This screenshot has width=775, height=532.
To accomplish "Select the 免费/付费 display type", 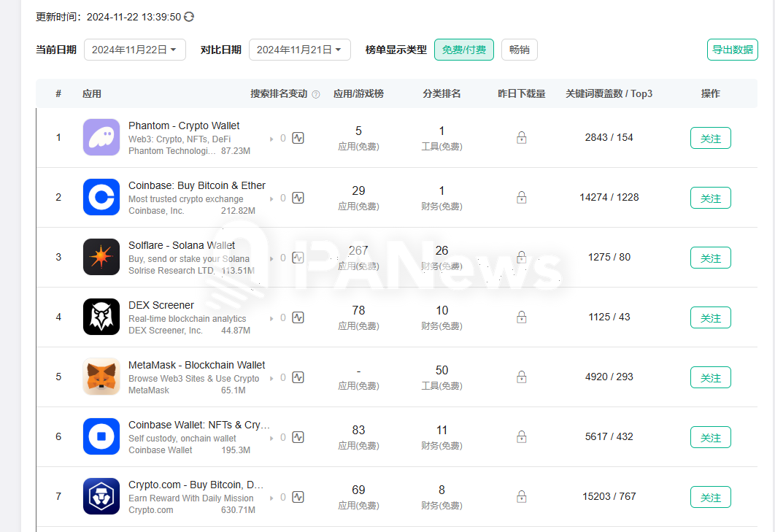I will pyautogui.click(x=464, y=50).
